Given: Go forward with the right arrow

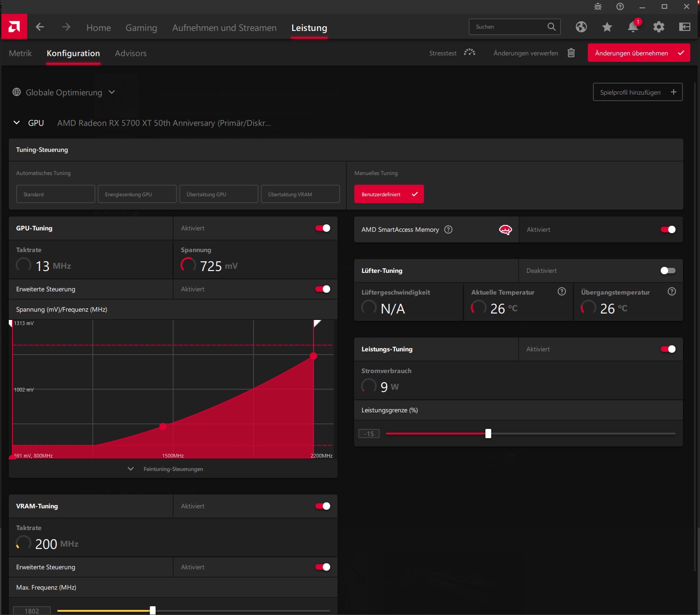Looking at the screenshot, I should [x=66, y=27].
